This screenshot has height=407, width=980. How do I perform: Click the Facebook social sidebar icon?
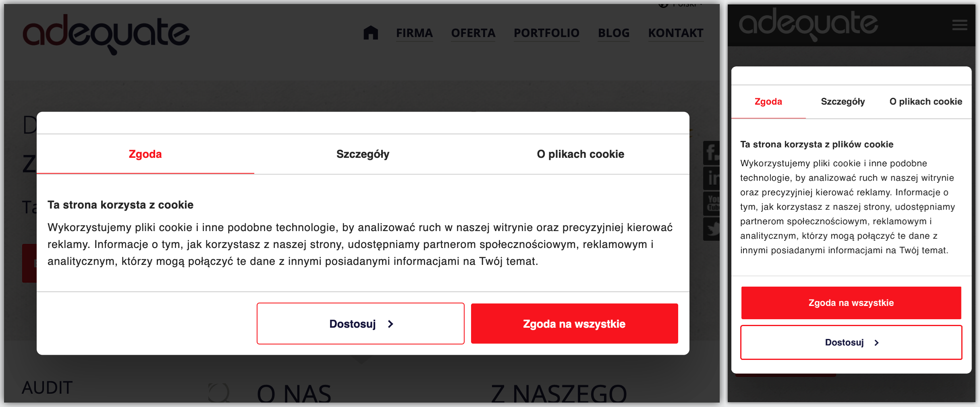(712, 153)
